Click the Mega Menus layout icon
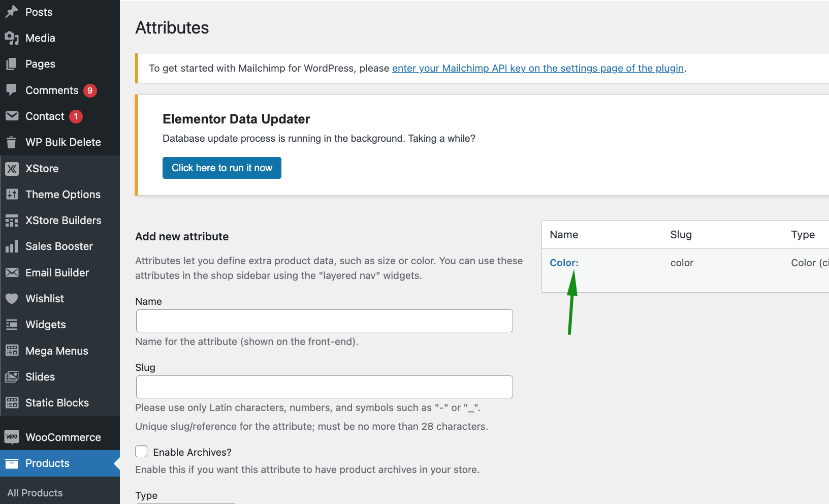Image resolution: width=829 pixels, height=504 pixels. coord(12,351)
